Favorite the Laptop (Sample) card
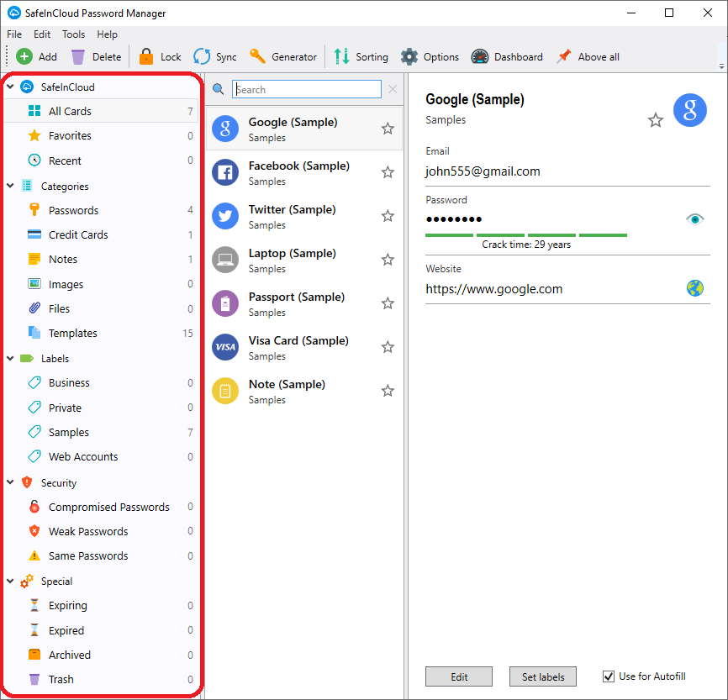The width and height of the screenshot is (728, 700). 388,260
